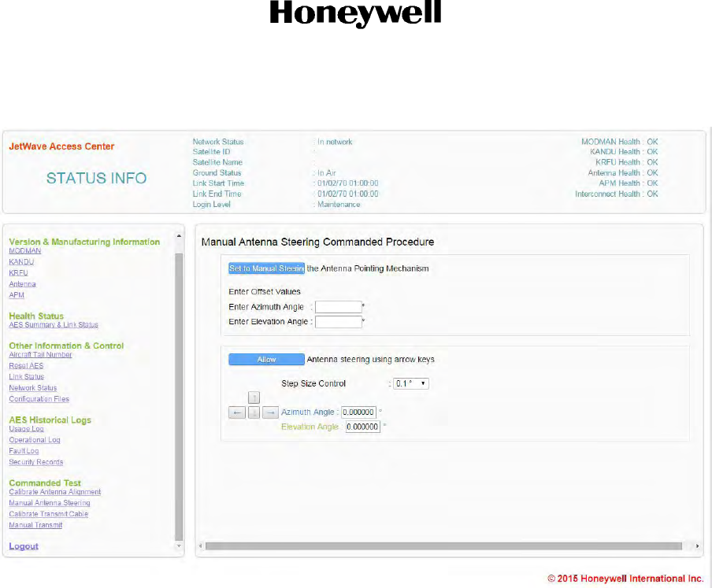Click the Reset AES link
Screen dimensions: 712x588
click(26, 366)
